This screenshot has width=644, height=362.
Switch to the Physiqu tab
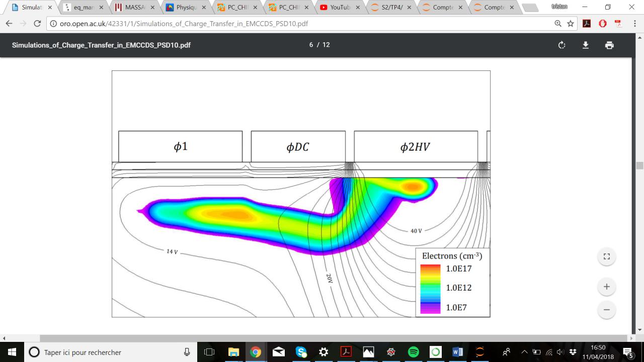pos(186,8)
